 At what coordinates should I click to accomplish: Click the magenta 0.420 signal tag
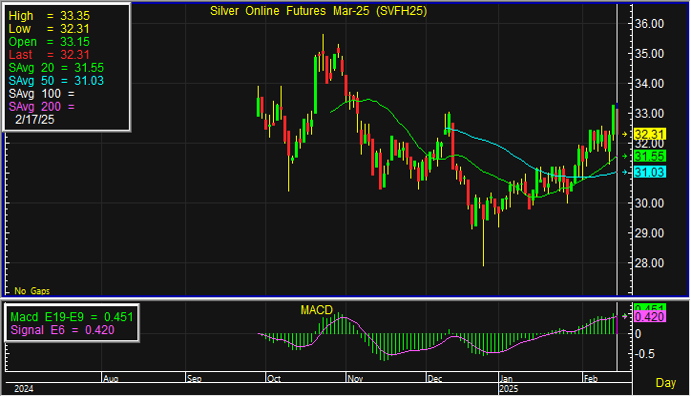pyautogui.click(x=650, y=316)
